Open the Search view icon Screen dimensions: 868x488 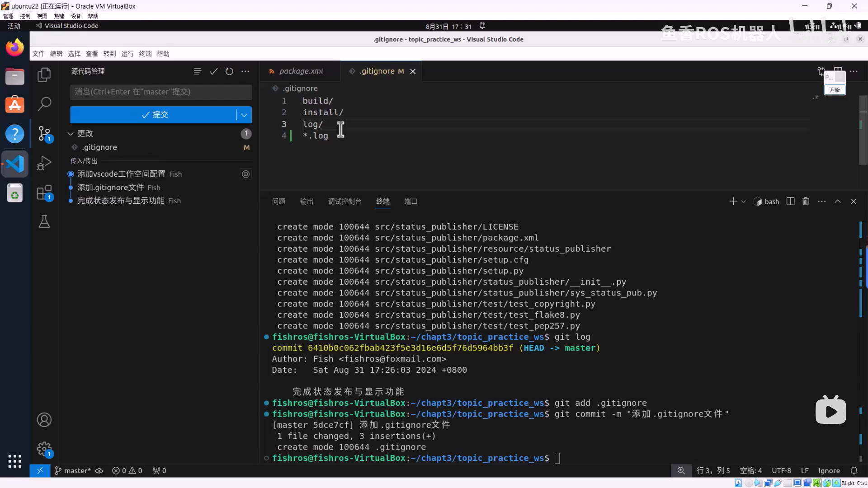pyautogui.click(x=44, y=103)
